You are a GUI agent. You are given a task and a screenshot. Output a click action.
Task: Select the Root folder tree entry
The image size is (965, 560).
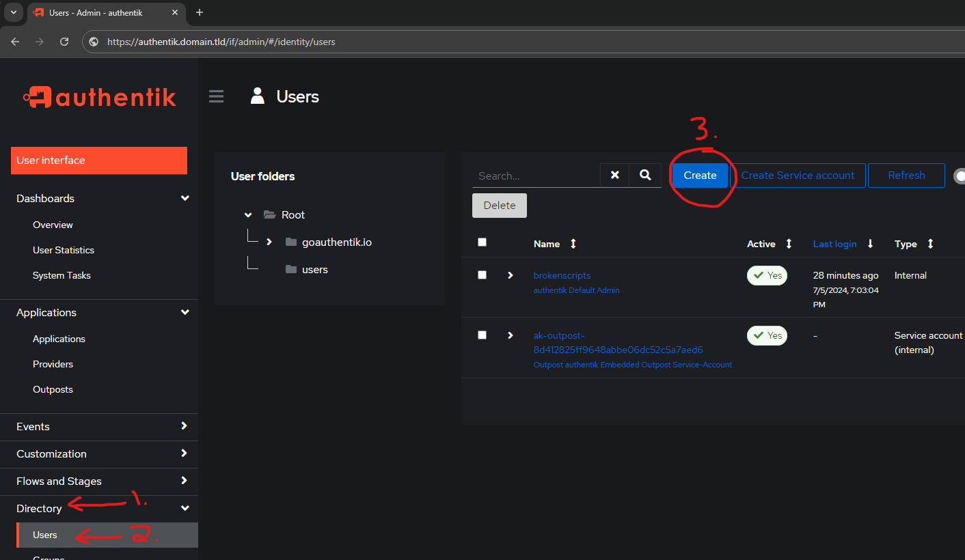[x=293, y=214]
